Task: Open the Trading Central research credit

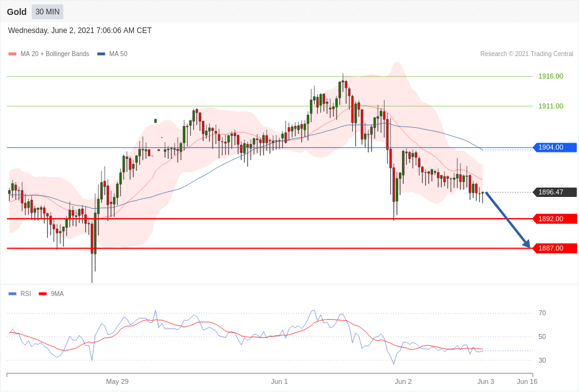Action: point(526,54)
